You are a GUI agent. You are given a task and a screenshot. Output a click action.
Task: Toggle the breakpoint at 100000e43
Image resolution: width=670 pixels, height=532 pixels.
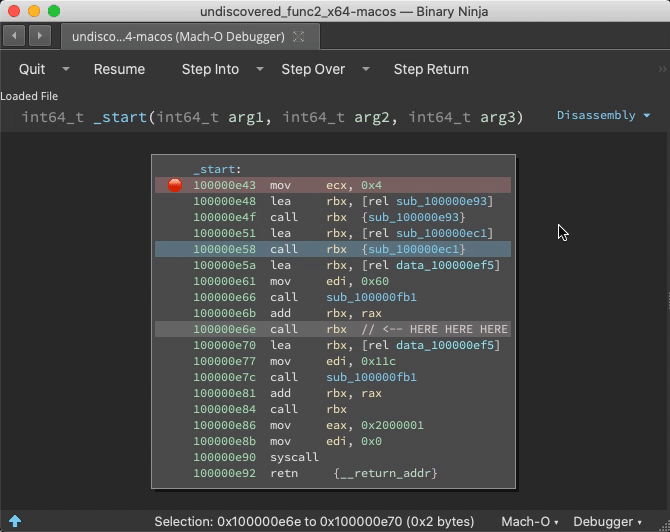(x=175, y=185)
